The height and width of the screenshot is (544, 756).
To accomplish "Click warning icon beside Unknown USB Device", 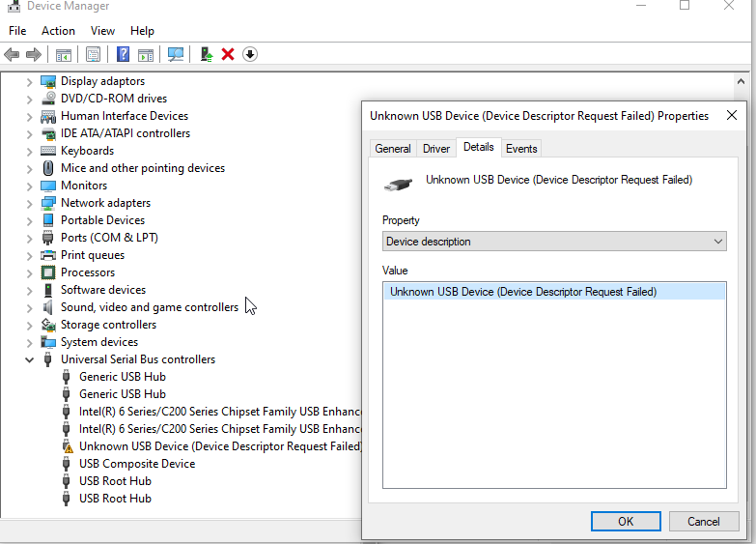I will [67, 446].
